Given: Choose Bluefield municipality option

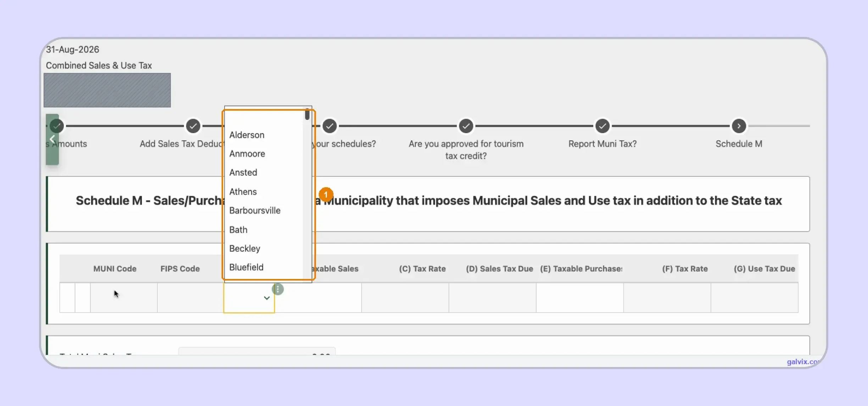Looking at the screenshot, I should click(246, 267).
